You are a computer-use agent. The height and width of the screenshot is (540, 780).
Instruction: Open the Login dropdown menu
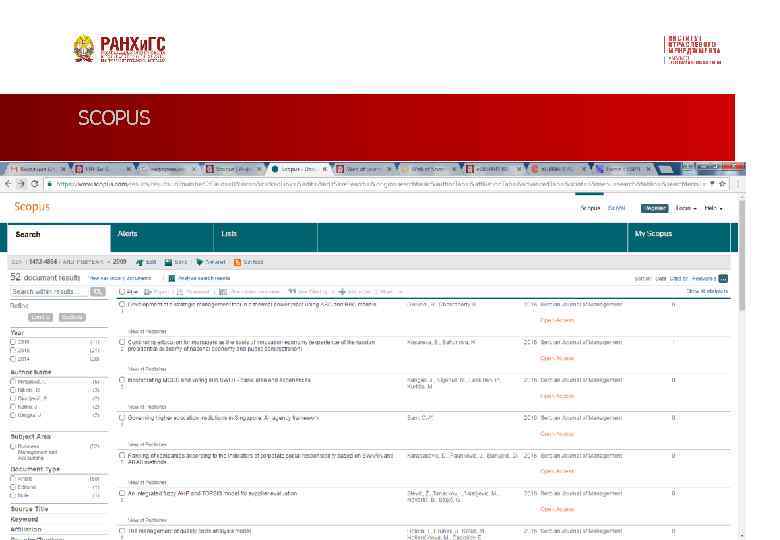(x=686, y=208)
